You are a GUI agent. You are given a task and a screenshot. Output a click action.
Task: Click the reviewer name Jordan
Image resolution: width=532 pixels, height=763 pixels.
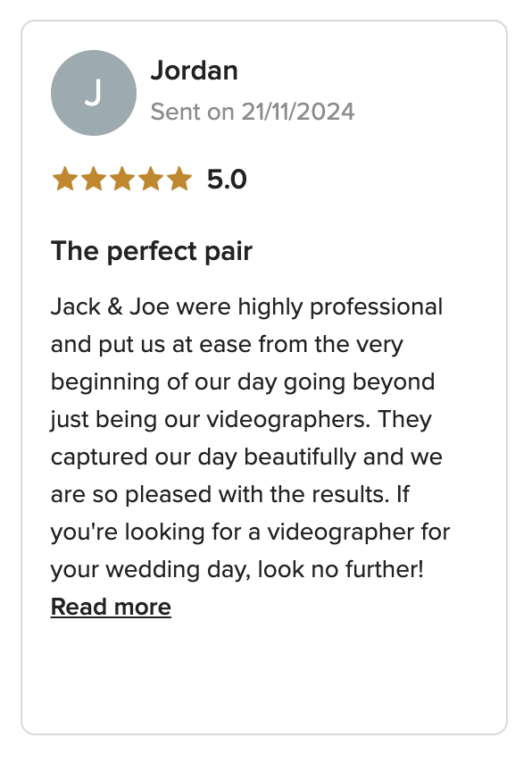tap(194, 71)
